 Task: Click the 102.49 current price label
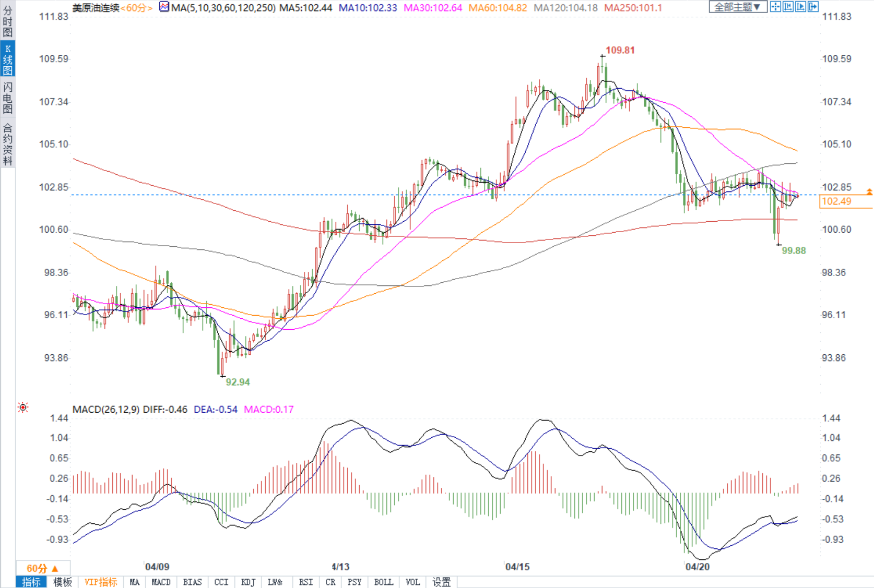[837, 201]
